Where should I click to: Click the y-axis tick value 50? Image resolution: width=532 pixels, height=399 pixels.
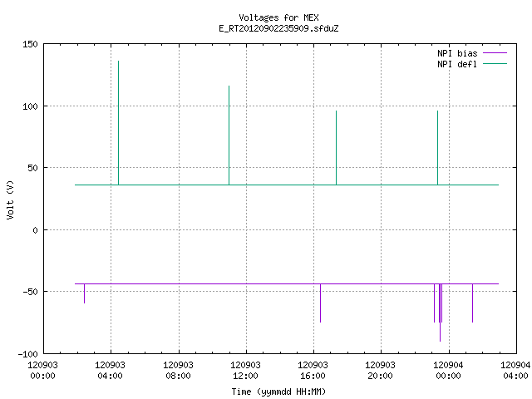click(x=33, y=168)
